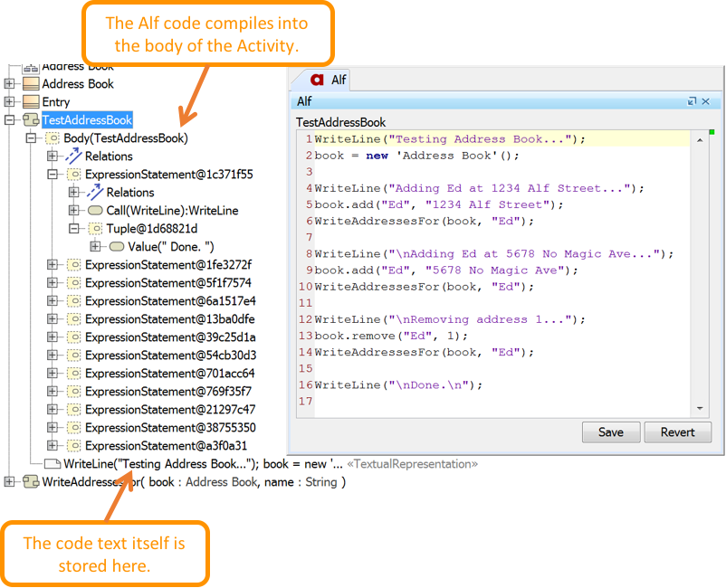Viewport: 726px width, 588px height.
Task: Expand the ExpressionStatement@1fe3272f node
Action: pyautogui.click(x=53, y=265)
